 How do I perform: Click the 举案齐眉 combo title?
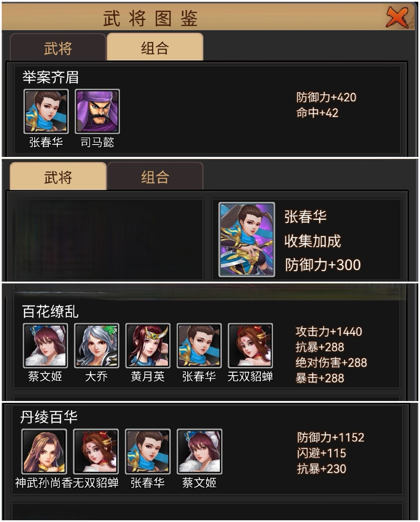pyautogui.click(x=51, y=77)
